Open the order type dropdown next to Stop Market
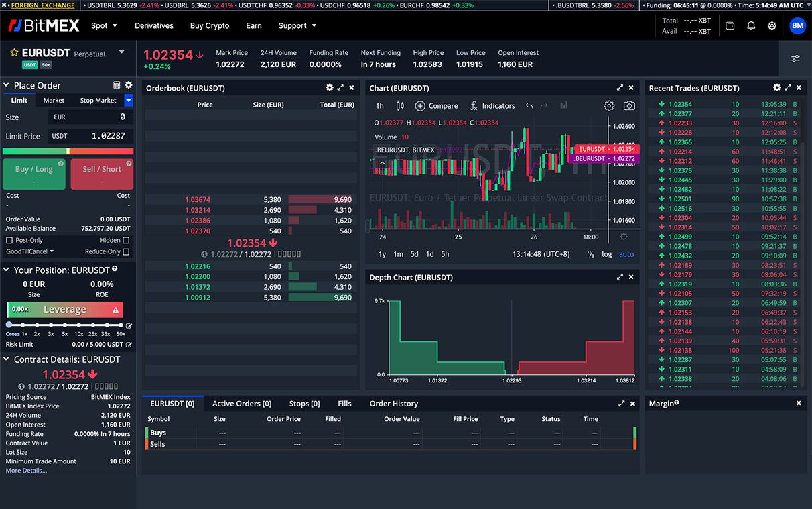Screen dimensions: 812x509 click(x=128, y=101)
